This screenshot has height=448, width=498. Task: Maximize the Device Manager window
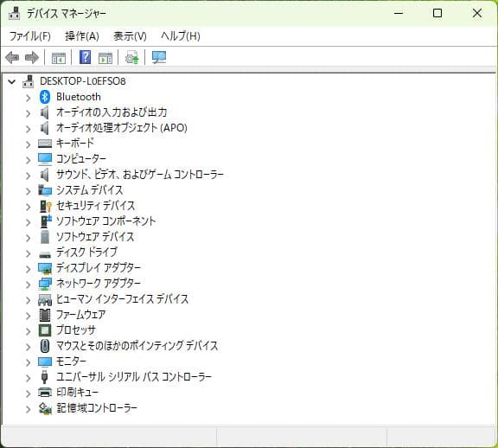(x=437, y=13)
